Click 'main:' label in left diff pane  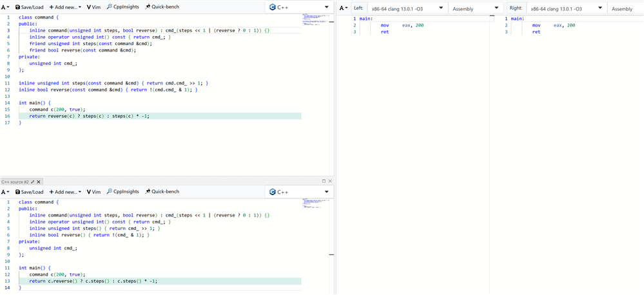coord(366,19)
